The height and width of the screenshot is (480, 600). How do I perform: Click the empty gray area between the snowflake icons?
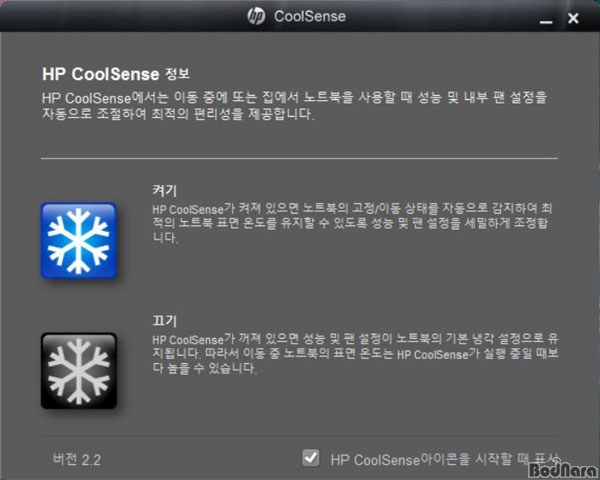click(x=78, y=305)
